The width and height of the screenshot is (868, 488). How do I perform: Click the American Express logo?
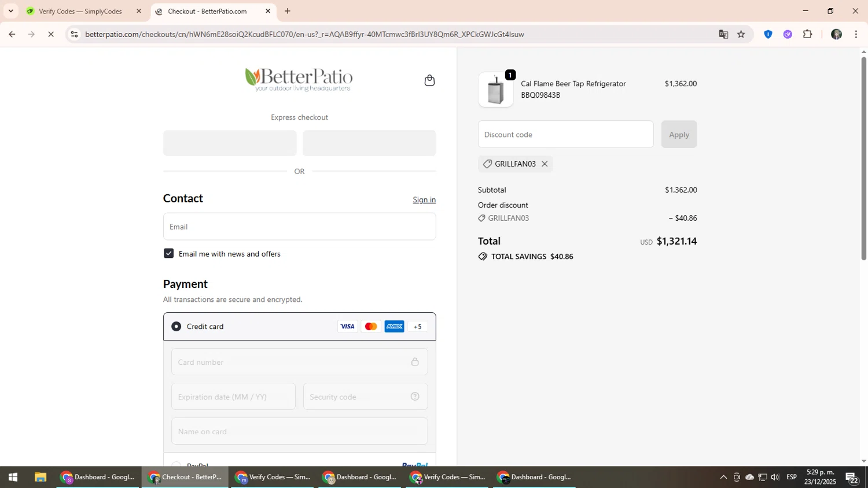click(x=395, y=327)
